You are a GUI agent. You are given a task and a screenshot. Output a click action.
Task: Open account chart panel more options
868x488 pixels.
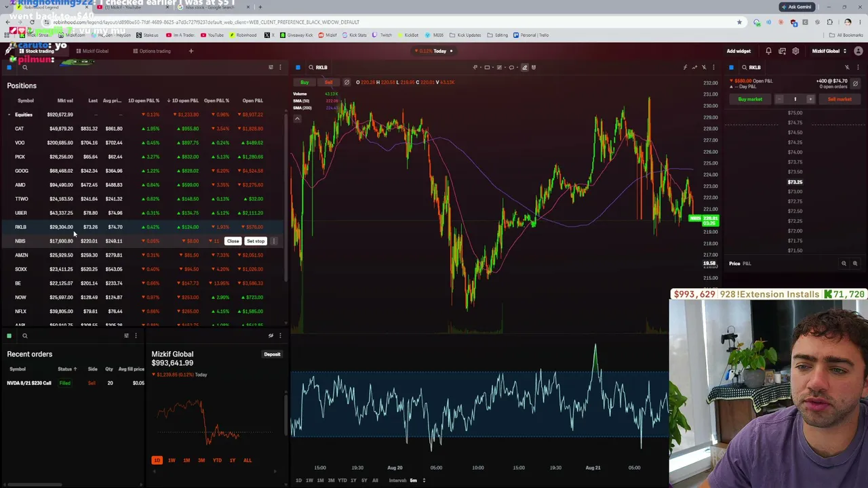[280, 335]
